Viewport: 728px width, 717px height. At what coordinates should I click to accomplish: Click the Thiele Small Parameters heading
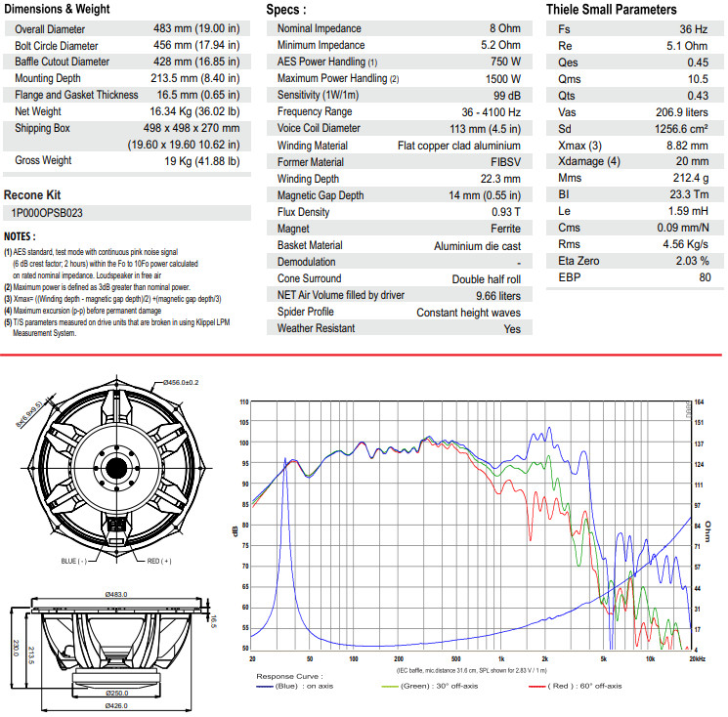point(611,10)
